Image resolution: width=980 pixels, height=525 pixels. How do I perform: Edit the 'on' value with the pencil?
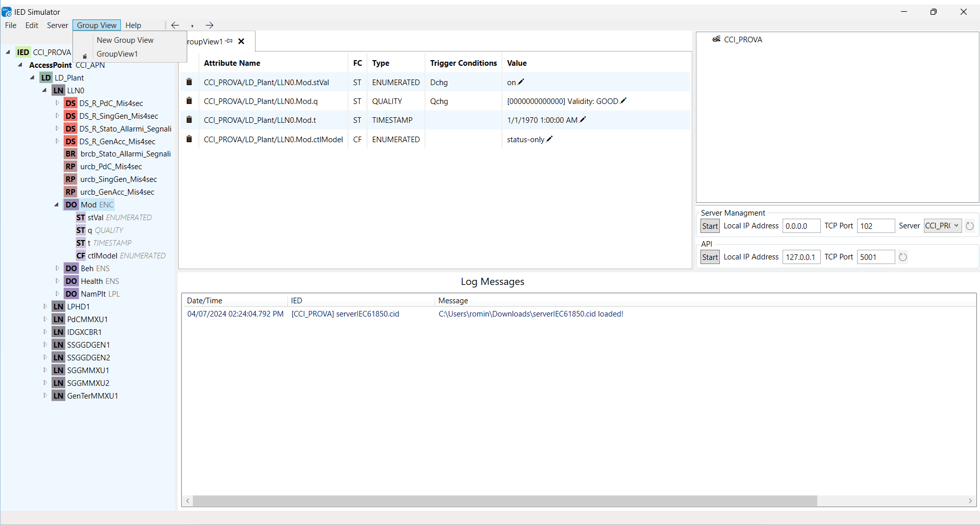(x=521, y=82)
